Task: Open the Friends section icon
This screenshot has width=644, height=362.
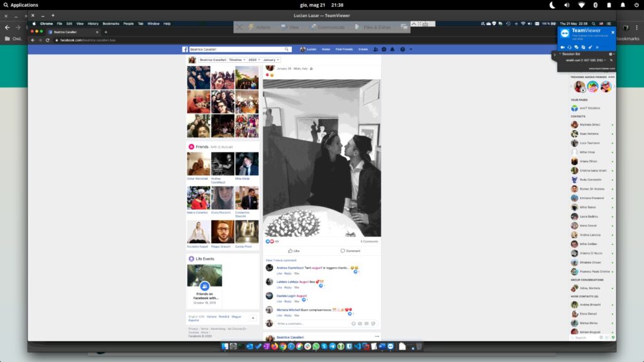Action: (x=191, y=146)
